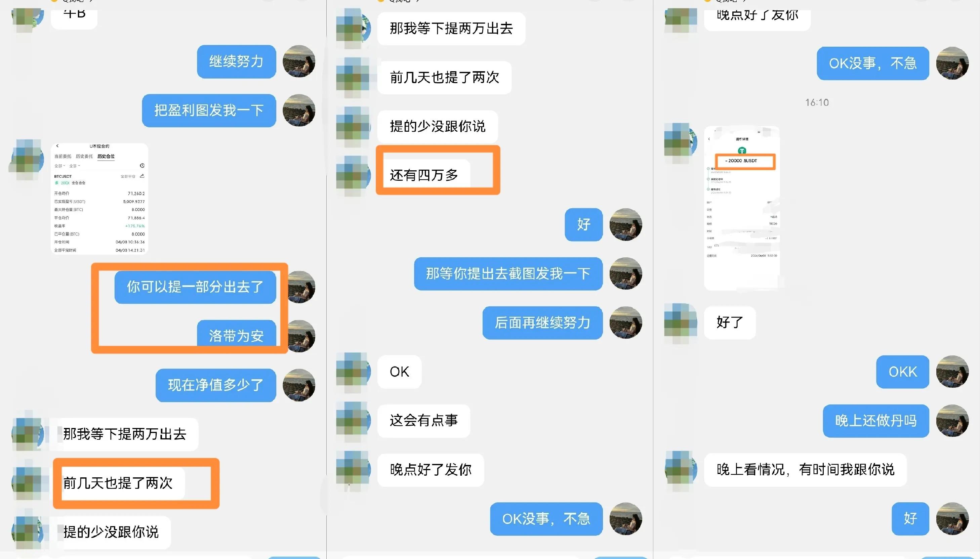The image size is (980, 559).
Task: Tap the share icon beside 全部平仓
Action: (142, 176)
